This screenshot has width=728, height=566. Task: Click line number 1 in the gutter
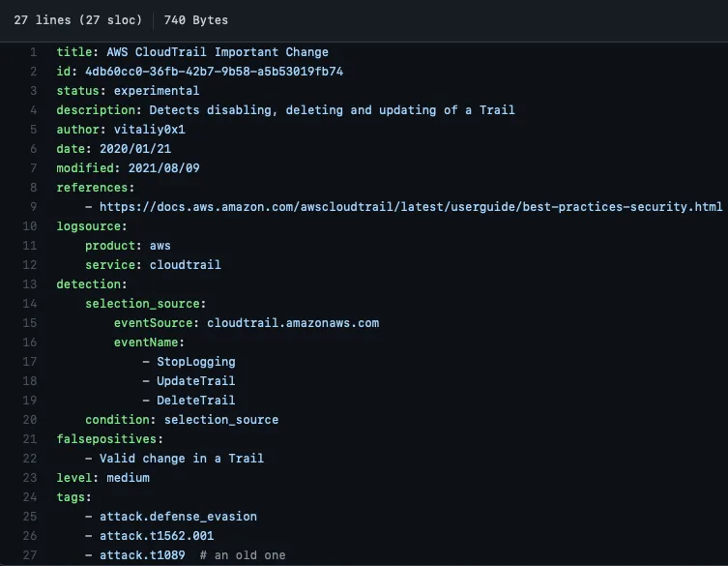pos(34,52)
